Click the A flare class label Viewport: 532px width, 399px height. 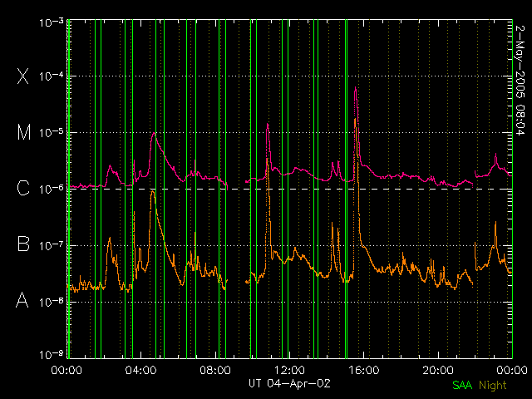22,299
